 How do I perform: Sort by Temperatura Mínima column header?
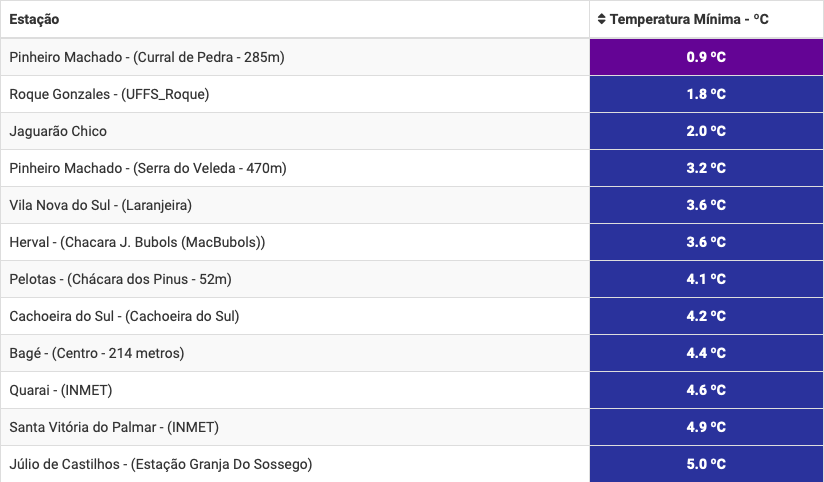[689, 19]
